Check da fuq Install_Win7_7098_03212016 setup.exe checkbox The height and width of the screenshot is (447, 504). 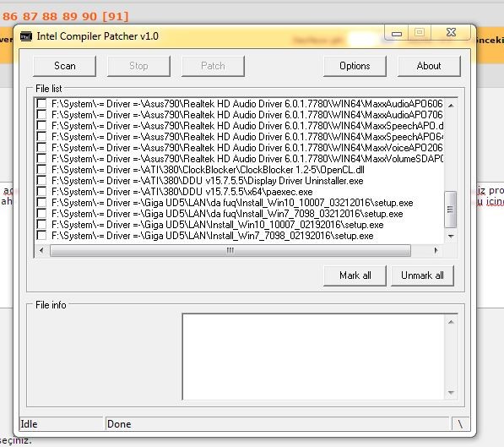tap(41, 214)
